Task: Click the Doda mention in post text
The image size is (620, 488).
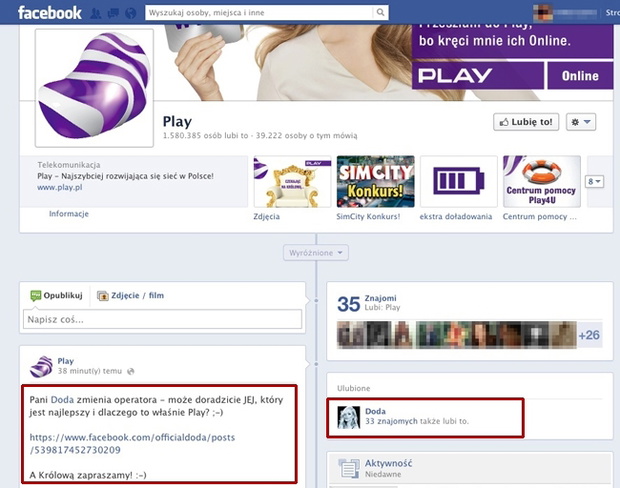Action: click(x=62, y=399)
